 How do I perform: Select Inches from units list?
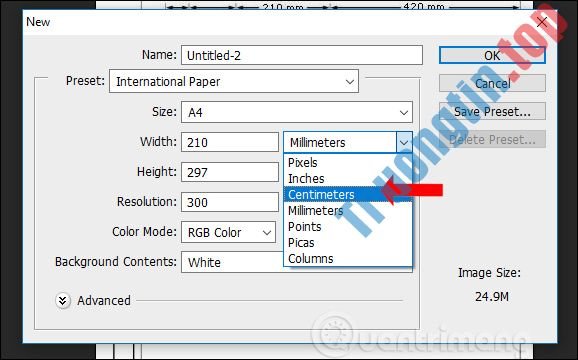(348, 179)
